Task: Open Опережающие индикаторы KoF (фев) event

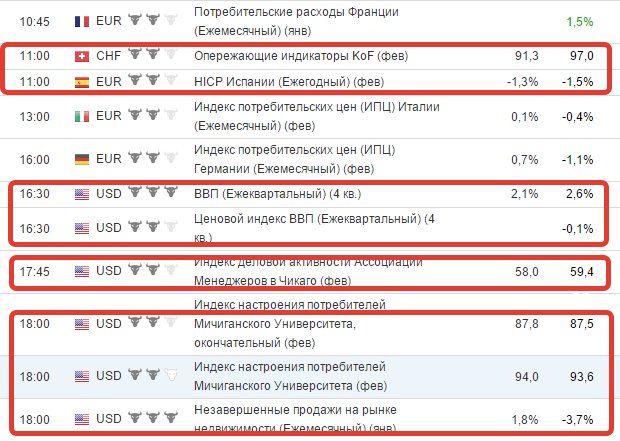Action: click(301, 56)
